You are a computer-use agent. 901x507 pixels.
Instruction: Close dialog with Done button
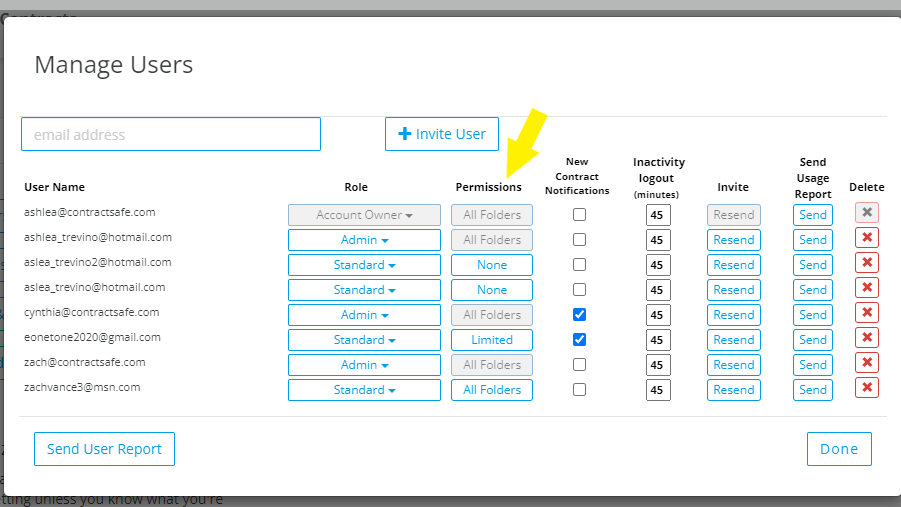pos(839,449)
